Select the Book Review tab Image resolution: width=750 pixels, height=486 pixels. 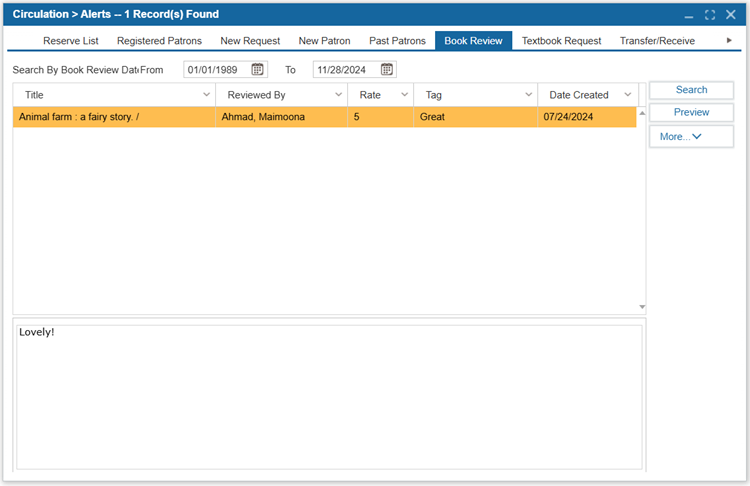pos(474,41)
